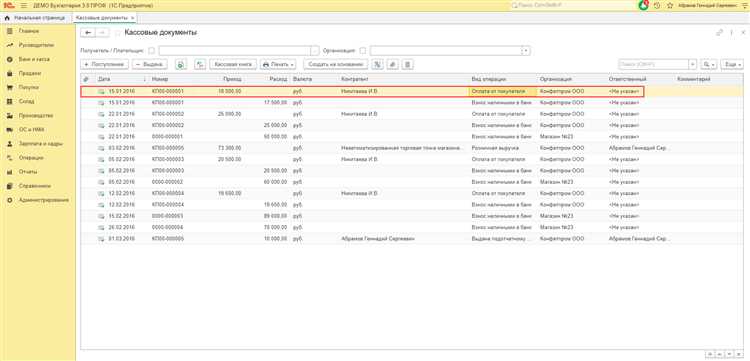Add Кассовые документы form to favorites star
This screenshot has height=361, width=750.
(118, 33)
